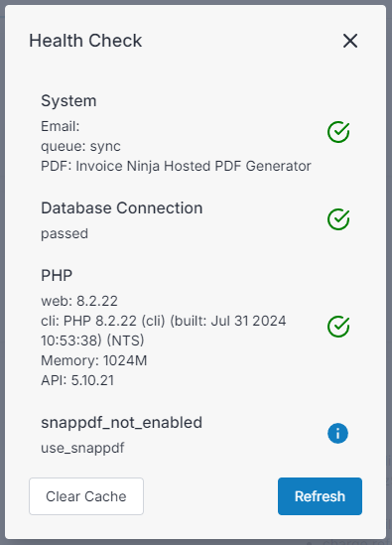Click the green check icon for System
The image size is (392, 545).
point(338,132)
